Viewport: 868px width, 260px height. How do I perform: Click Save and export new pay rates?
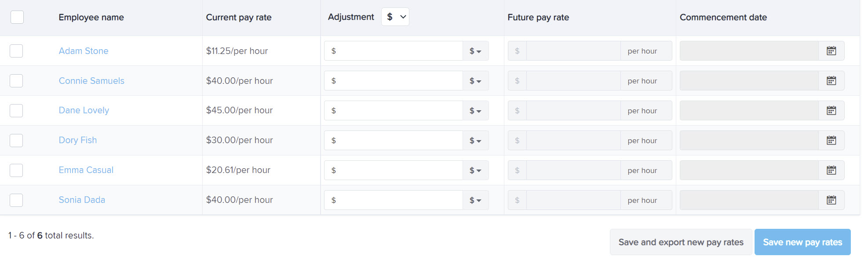681,242
